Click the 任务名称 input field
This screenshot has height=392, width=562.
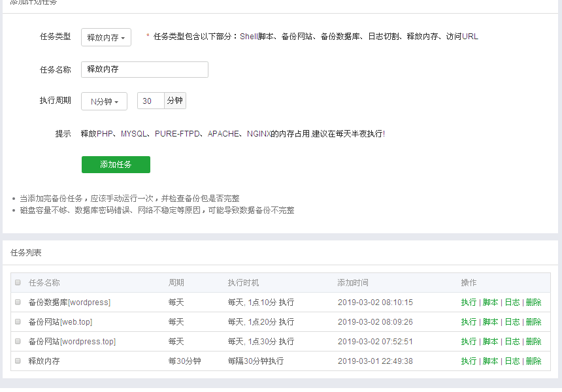coord(144,69)
